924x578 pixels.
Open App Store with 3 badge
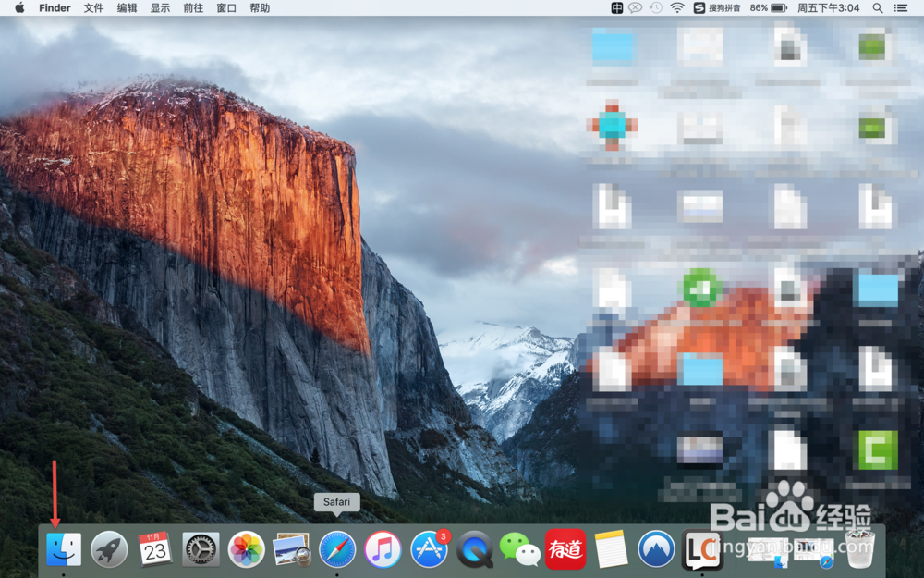pyautogui.click(x=429, y=549)
